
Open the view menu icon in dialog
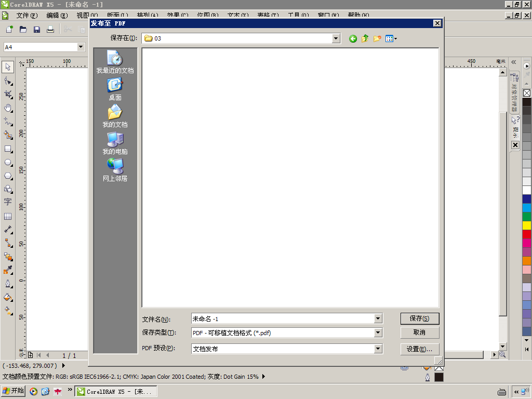391,38
